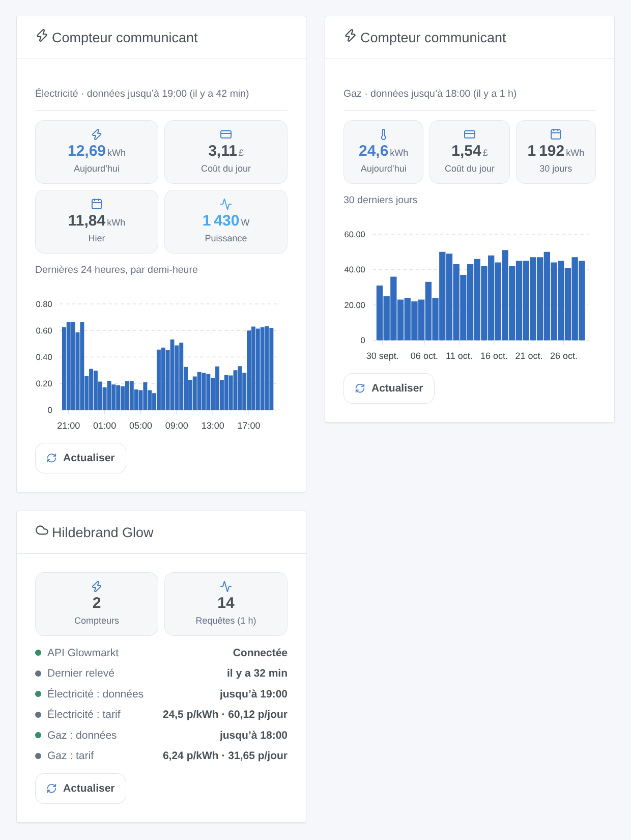Click the grey dot beside Gaz : tarif
Screen dimensions: 631x840
[x=38, y=756]
